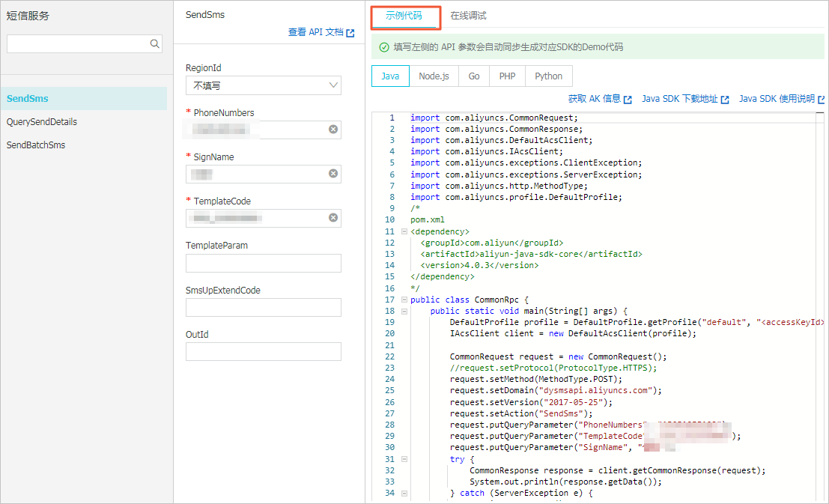
Task: Clear the TemplateCode field with its X icon
Action: [333, 218]
